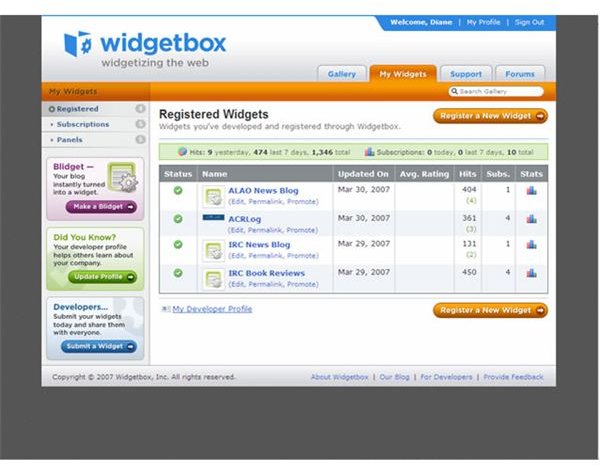Click the Blidget gear widget icon
The height and width of the screenshot is (465, 600).
[x=122, y=177]
